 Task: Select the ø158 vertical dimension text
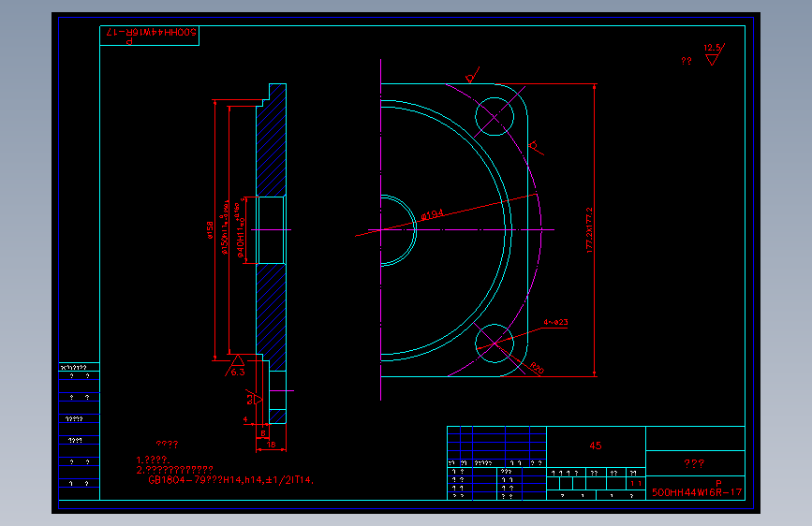click(210, 230)
